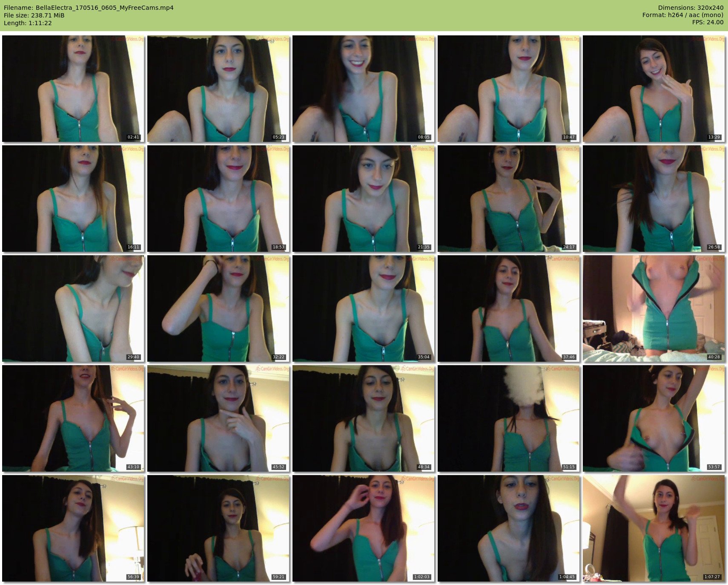The image size is (728, 585).
Task: Click the frame at 48:34
Action: tap(364, 418)
